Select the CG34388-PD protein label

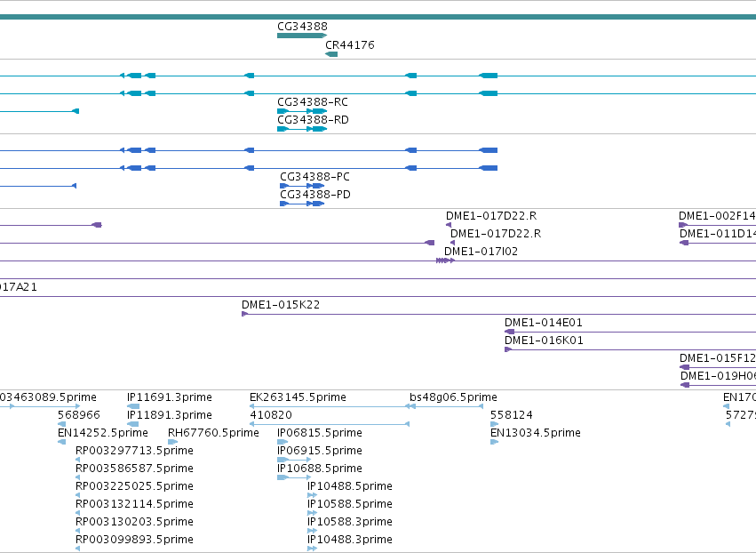pyautogui.click(x=315, y=195)
